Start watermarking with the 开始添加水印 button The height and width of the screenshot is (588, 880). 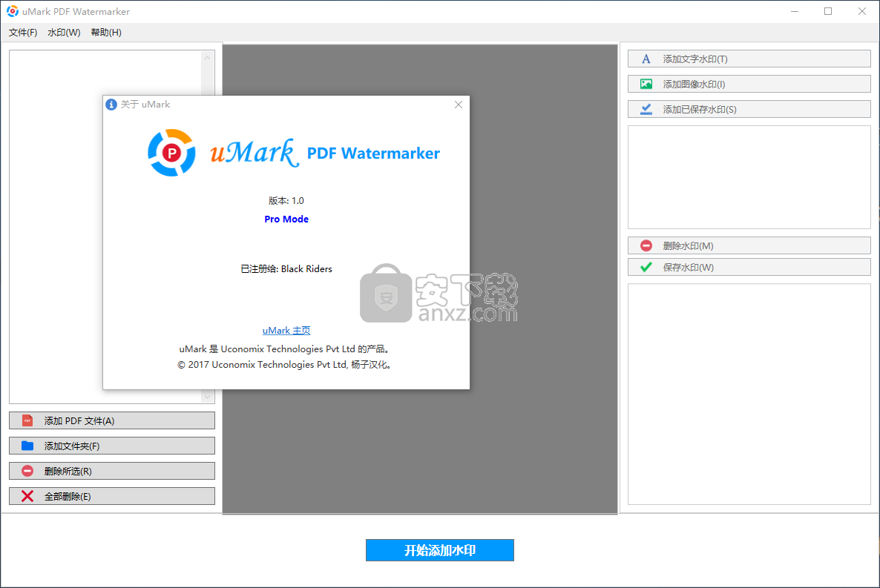440,550
